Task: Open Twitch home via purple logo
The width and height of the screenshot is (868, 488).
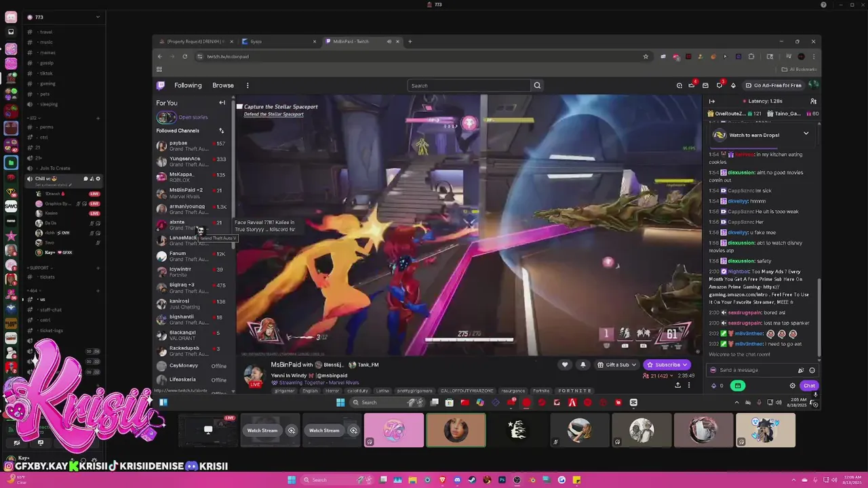Action: 161,85
